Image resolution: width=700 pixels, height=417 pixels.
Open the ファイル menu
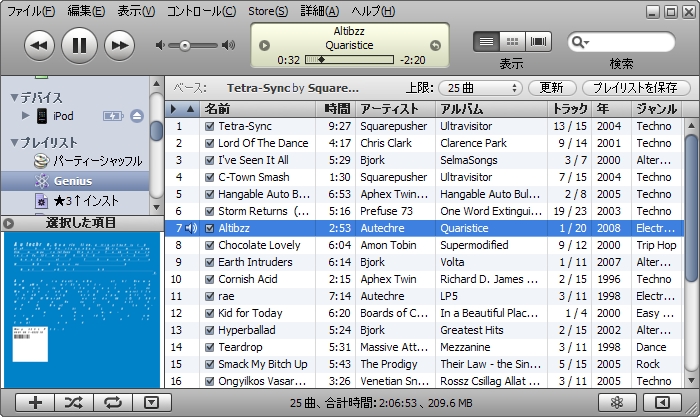click(x=31, y=11)
